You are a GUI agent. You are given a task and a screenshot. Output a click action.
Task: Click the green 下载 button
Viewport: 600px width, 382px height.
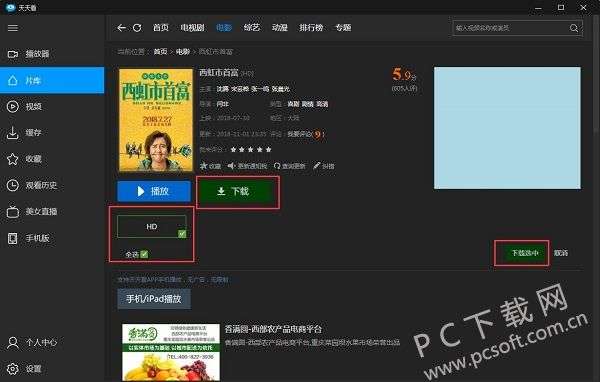coord(238,191)
